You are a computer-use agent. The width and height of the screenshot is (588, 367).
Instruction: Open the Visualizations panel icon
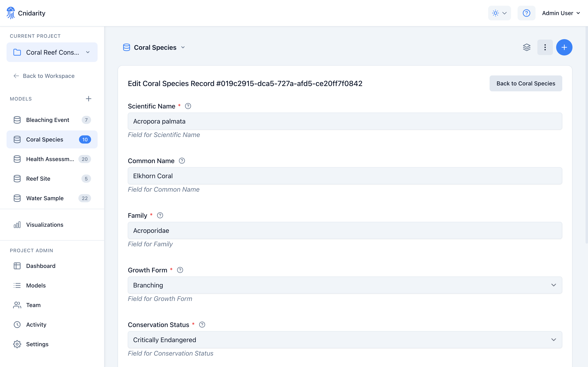tap(17, 225)
